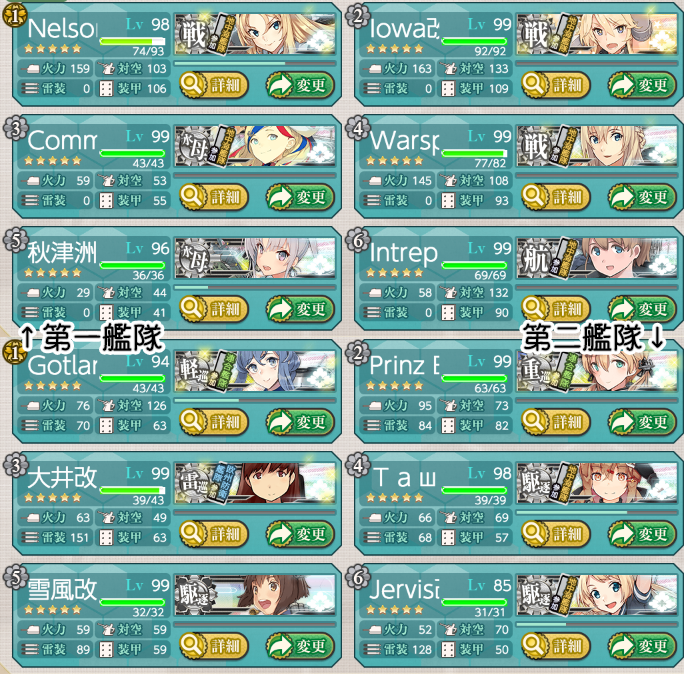Open details for Prinz Eugen
Viewport: 684px width, 674px height.
556,422
